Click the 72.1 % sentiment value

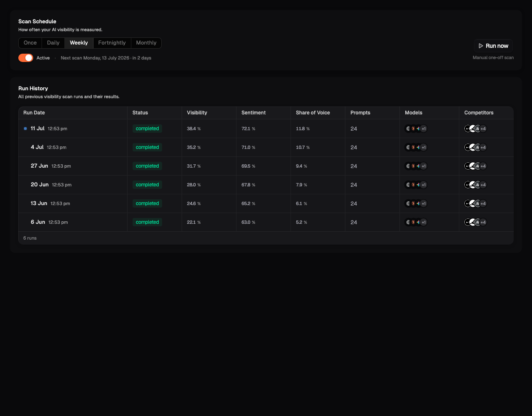[x=248, y=129]
